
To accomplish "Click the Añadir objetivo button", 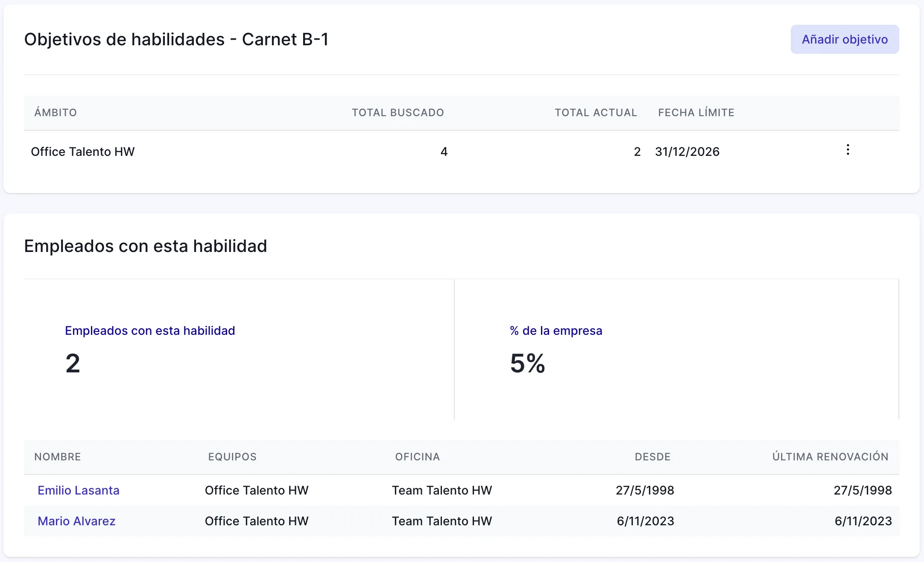I will 844,39.
